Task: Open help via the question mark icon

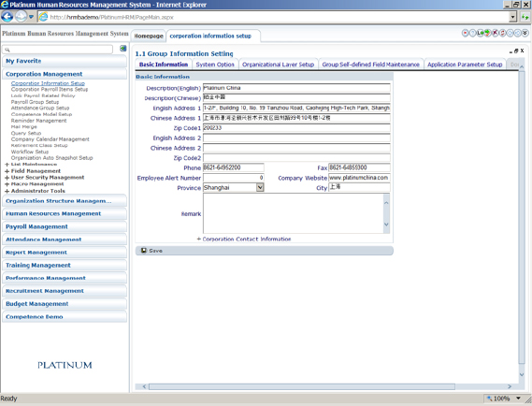Action: pos(472,33)
